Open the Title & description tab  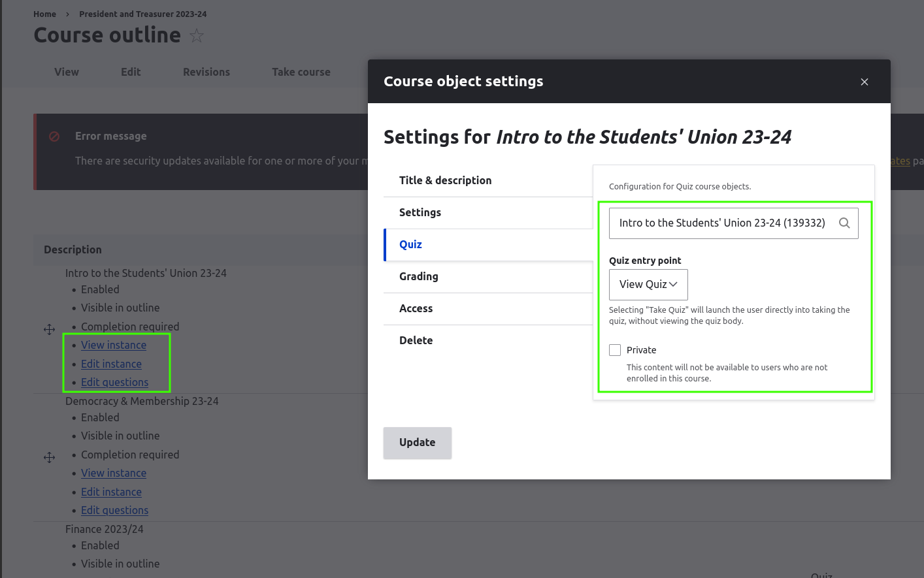445,181
